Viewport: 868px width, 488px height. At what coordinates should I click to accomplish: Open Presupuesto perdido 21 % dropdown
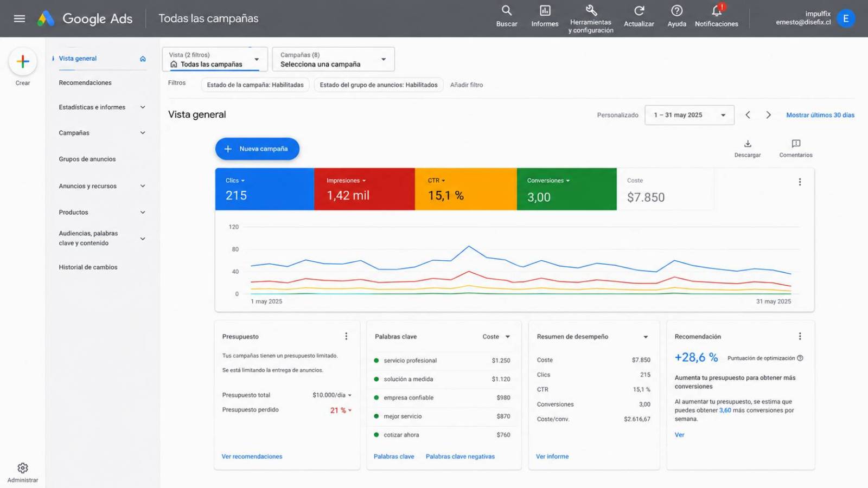tap(341, 410)
